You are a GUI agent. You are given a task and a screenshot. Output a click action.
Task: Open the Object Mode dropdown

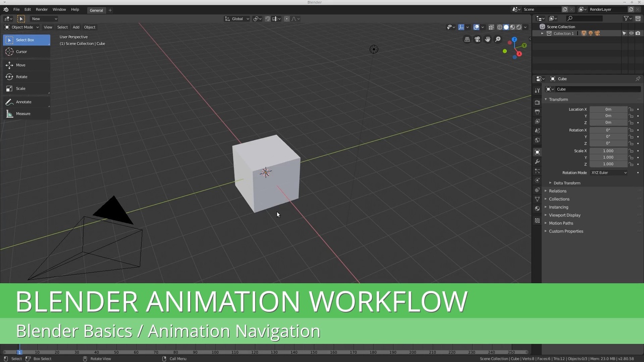pyautogui.click(x=22, y=27)
